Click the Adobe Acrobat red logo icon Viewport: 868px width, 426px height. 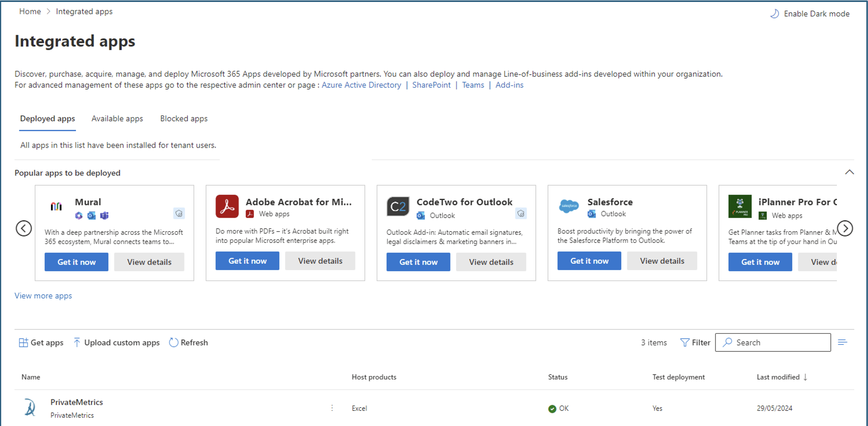point(227,206)
